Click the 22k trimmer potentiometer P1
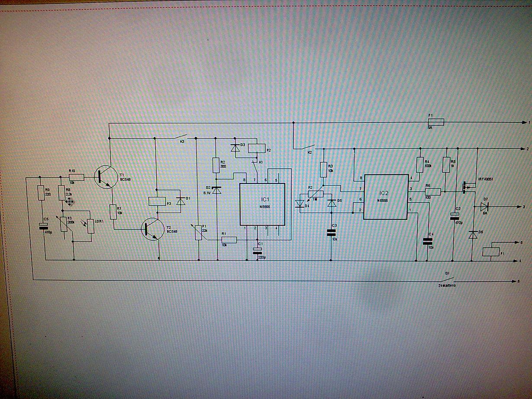Image resolution: width=532 pixels, height=399 pixels. click(x=198, y=232)
